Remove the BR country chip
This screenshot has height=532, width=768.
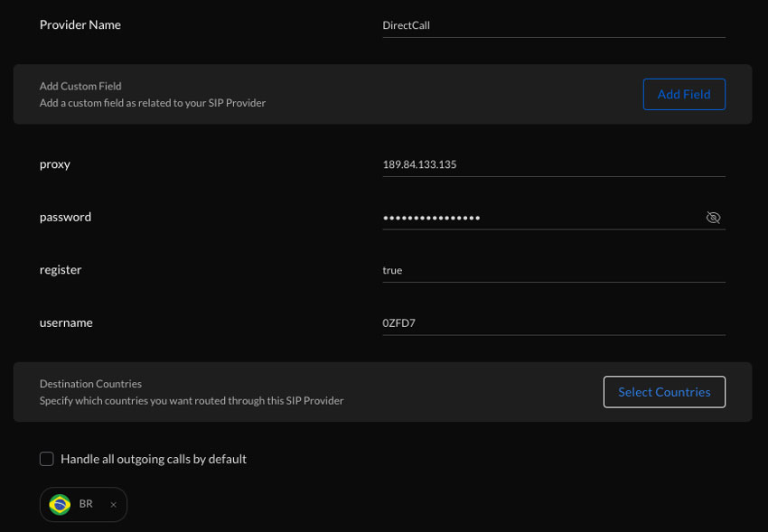tap(113, 505)
